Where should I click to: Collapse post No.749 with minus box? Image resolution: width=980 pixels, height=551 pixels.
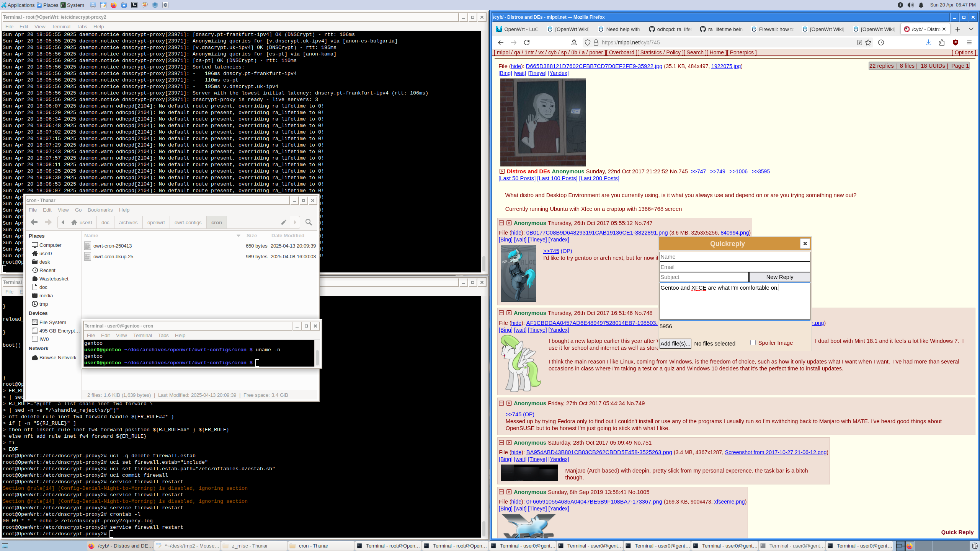pyautogui.click(x=501, y=403)
